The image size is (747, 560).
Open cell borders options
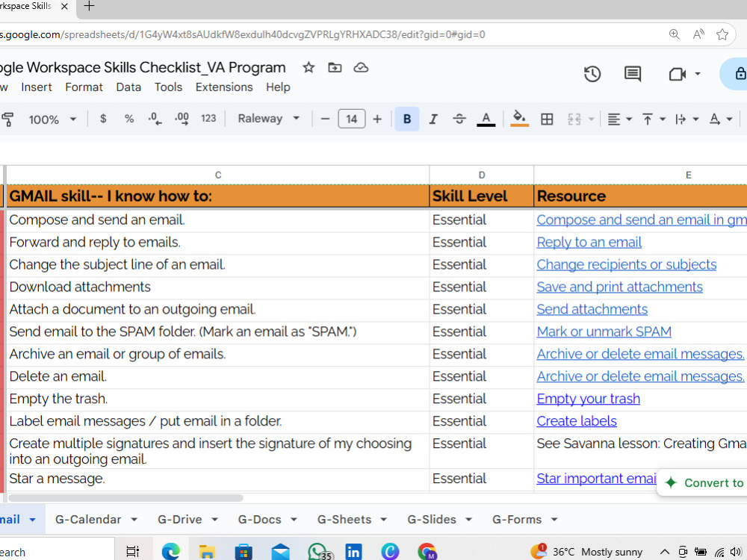pos(547,119)
